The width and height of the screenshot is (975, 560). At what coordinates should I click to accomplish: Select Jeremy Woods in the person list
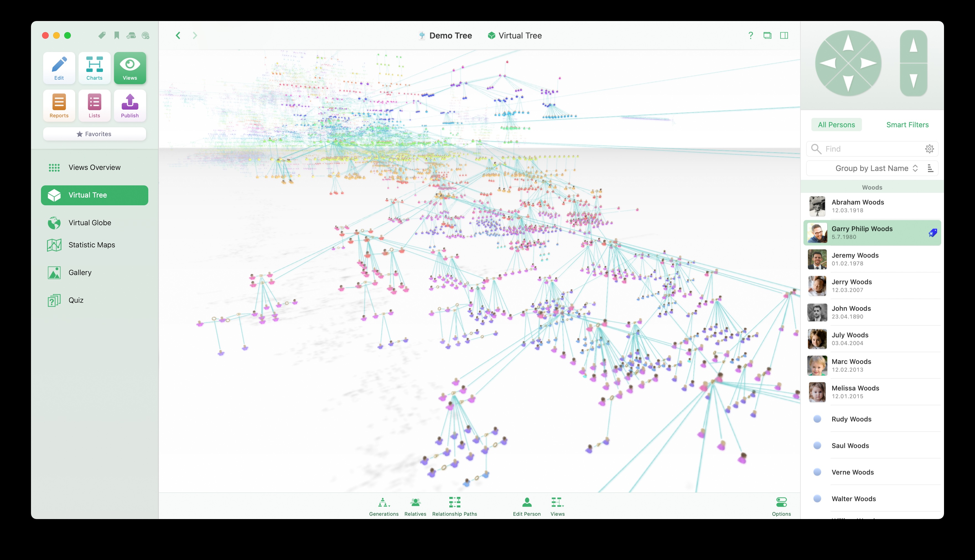point(872,259)
